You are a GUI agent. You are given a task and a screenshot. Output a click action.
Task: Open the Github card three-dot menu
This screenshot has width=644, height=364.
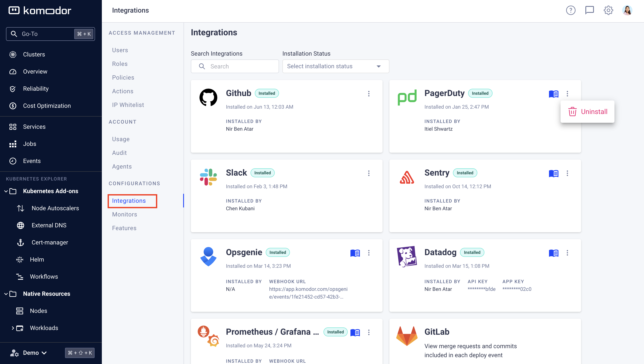pyautogui.click(x=369, y=94)
